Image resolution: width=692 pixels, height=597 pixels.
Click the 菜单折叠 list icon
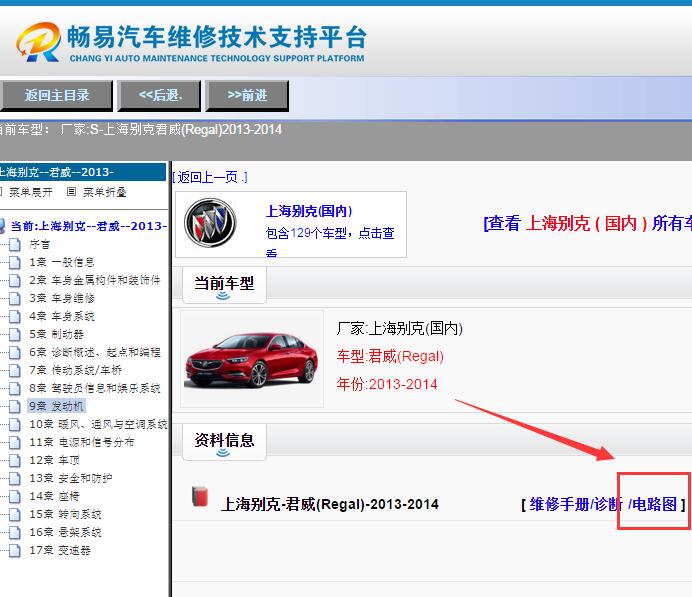[71, 191]
